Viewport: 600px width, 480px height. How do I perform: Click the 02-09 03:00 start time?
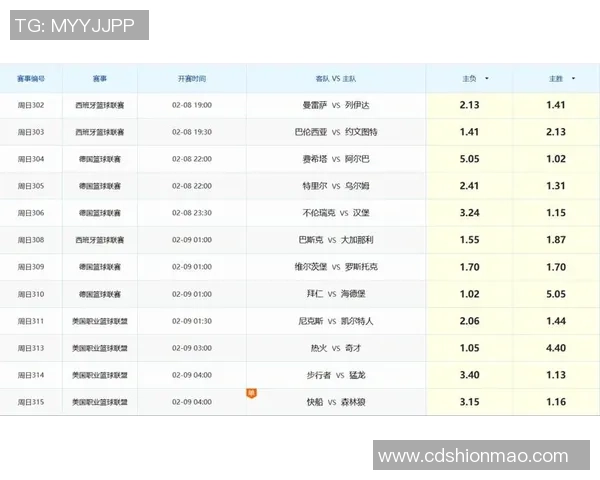[x=192, y=348]
